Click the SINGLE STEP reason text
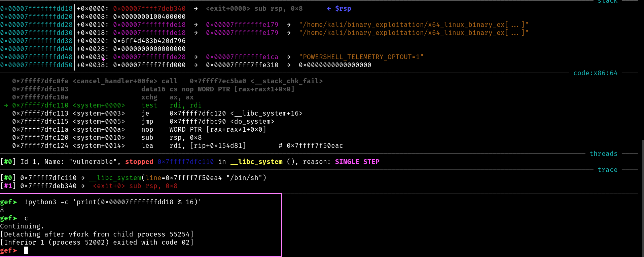 (357, 162)
